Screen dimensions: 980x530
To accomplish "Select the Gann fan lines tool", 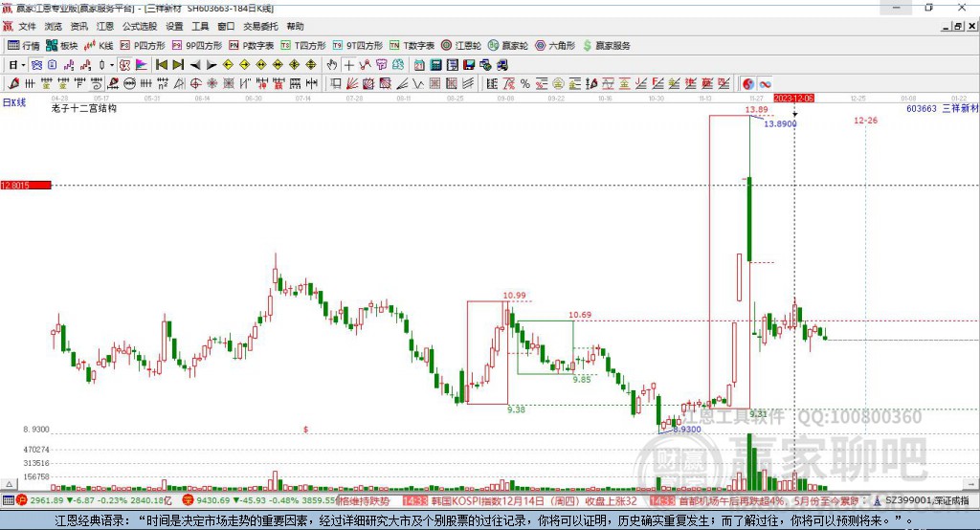I will (x=352, y=84).
